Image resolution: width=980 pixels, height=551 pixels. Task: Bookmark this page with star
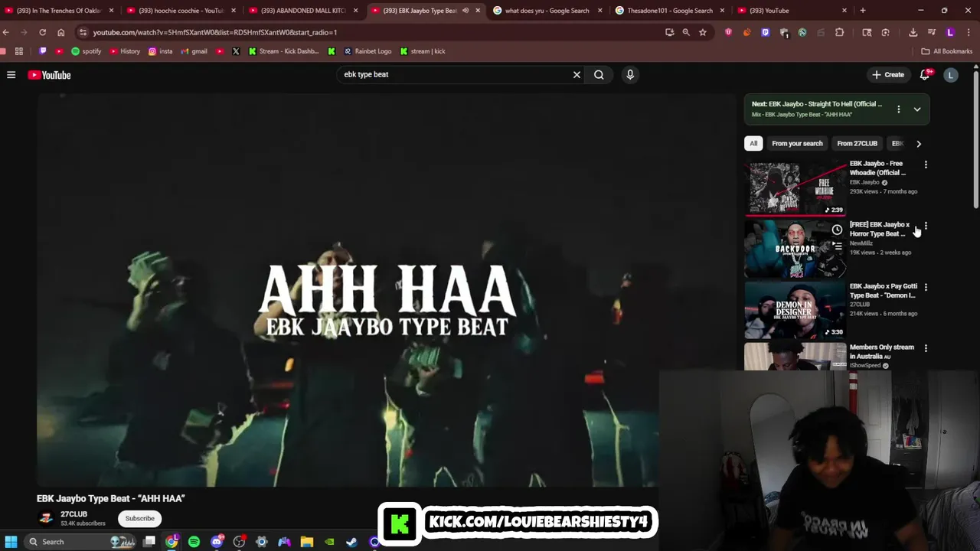[x=703, y=32]
